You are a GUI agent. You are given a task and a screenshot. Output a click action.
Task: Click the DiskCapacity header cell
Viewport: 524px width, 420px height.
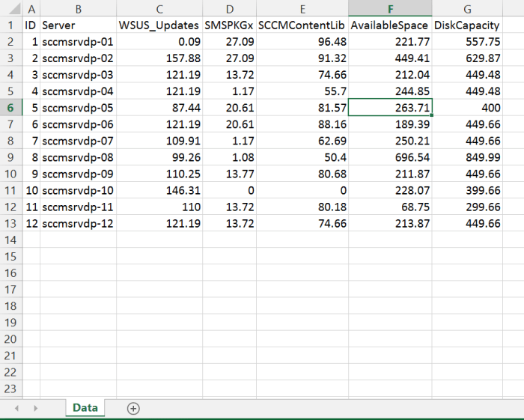pos(467,25)
